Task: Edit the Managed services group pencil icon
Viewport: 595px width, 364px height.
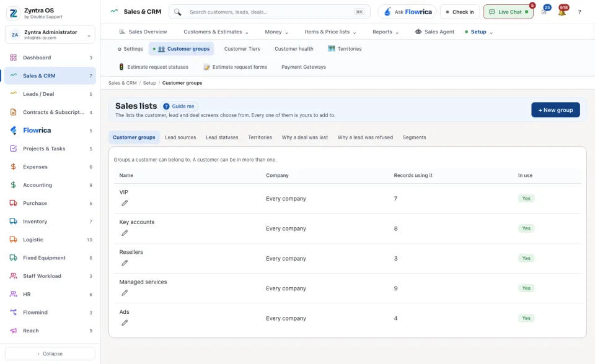Action: (x=125, y=293)
